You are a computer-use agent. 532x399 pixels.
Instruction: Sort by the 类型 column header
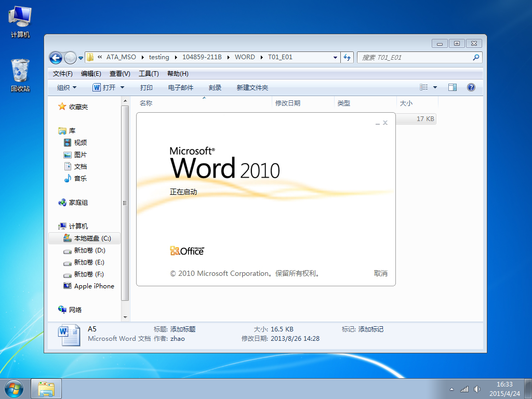(344, 103)
